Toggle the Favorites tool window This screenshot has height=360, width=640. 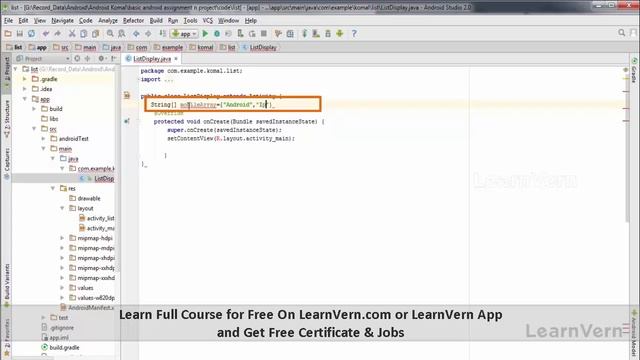coord(7,338)
